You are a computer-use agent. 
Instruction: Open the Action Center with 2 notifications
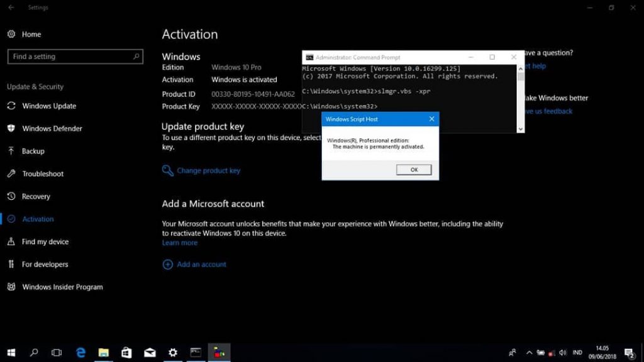click(x=628, y=353)
